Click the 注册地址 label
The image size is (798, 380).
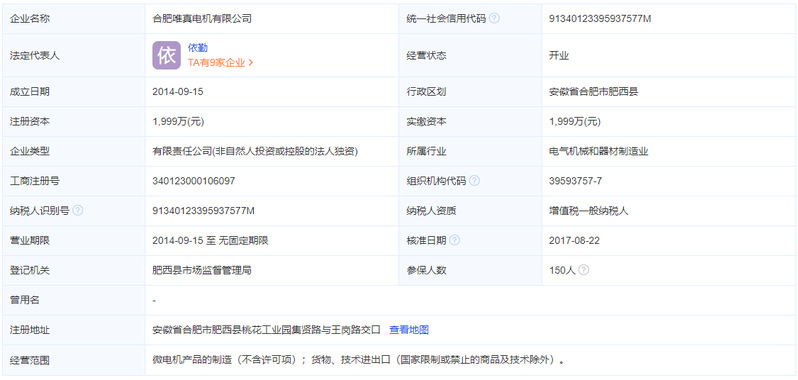(30, 330)
